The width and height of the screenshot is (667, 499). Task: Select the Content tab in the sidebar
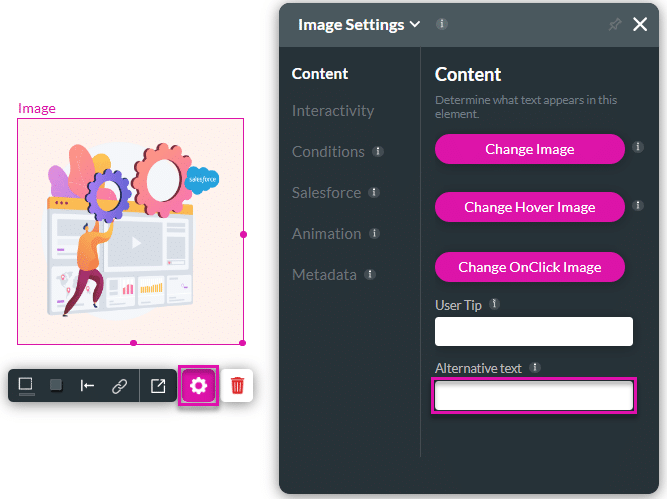[320, 74]
